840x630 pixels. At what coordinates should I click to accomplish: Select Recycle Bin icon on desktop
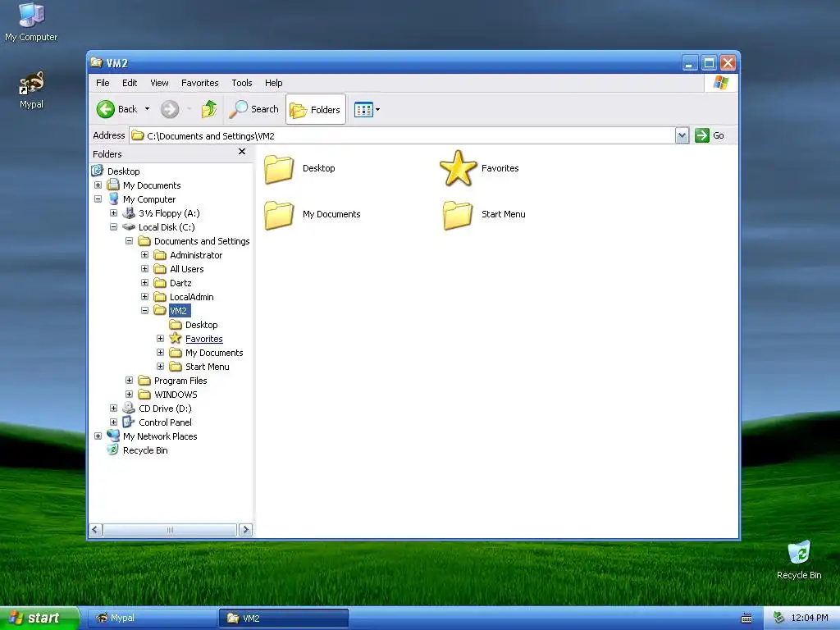(799, 560)
